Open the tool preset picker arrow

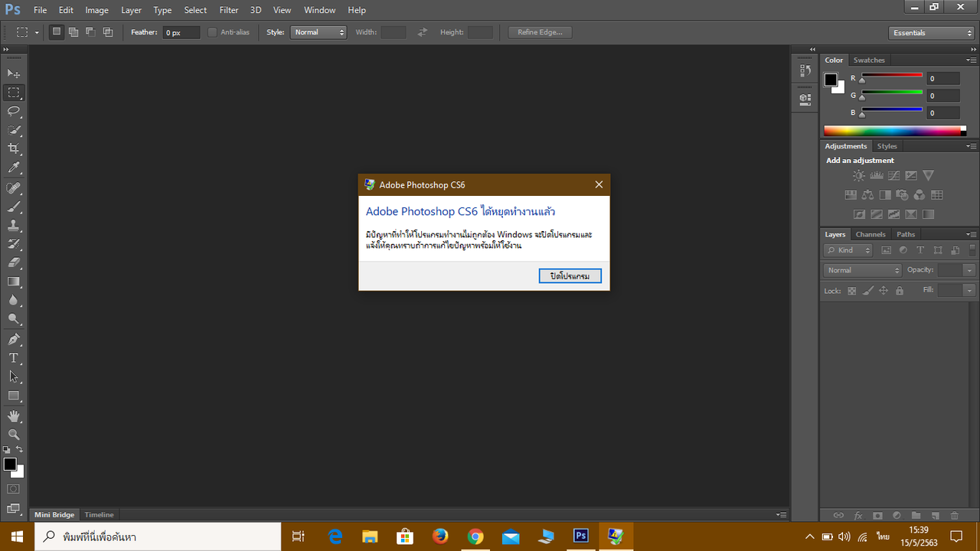[37, 33]
